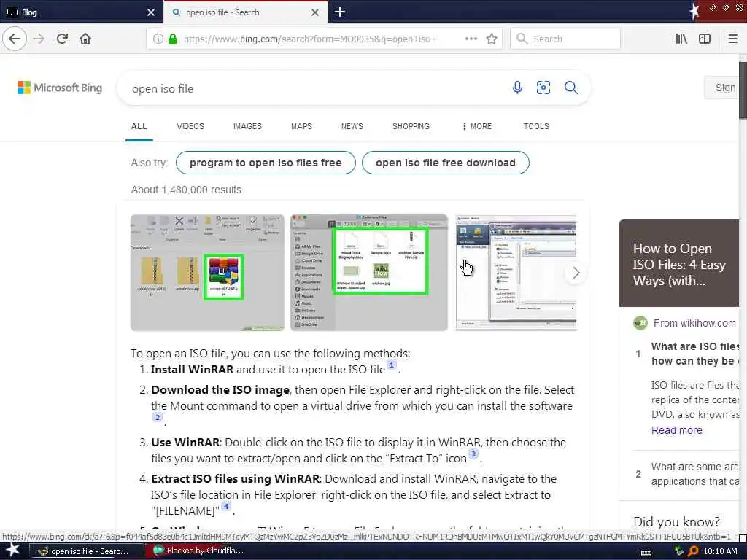Image resolution: width=747 pixels, height=560 pixels.
Task: Click the white star icon in titlebar
Action: pyautogui.click(x=694, y=12)
